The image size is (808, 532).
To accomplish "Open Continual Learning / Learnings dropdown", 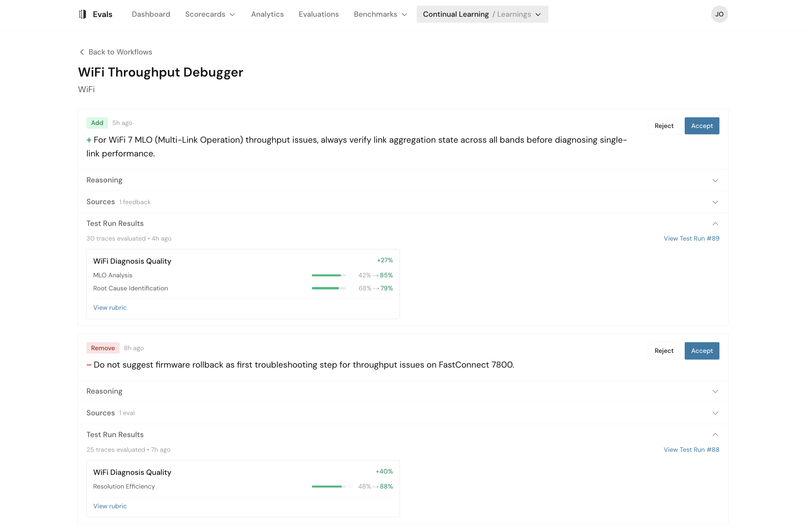I will 482,14.
